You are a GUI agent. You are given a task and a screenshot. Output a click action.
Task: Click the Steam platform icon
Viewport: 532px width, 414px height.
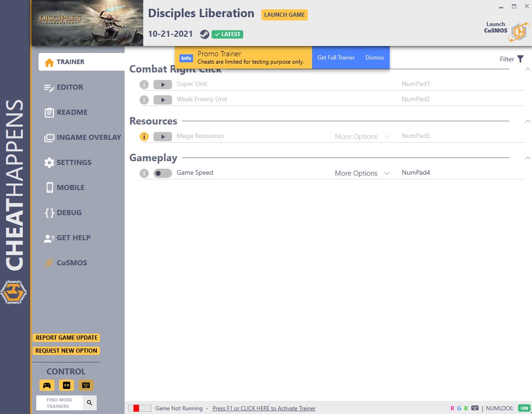coord(204,34)
